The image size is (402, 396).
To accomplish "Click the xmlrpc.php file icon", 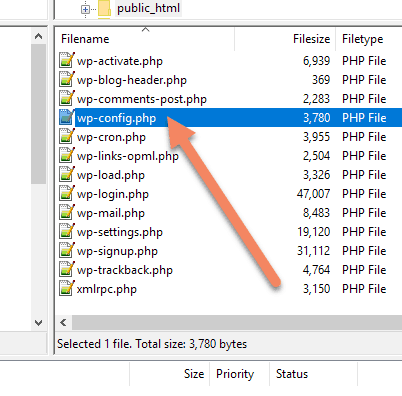I will coord(67,288).
